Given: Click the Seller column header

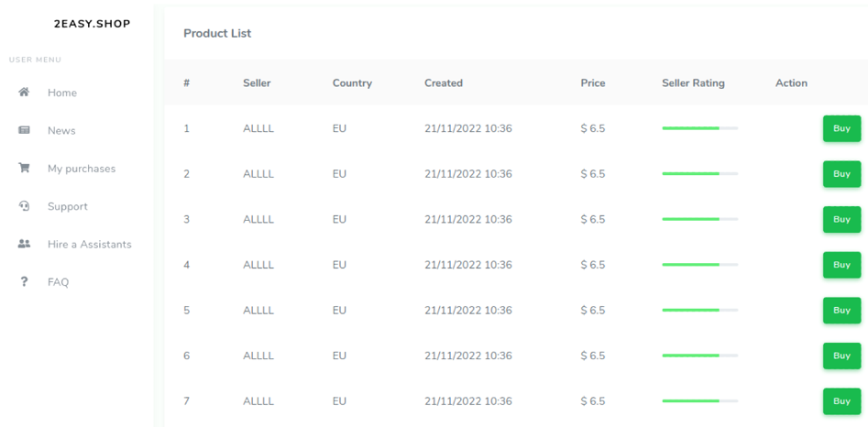Looking at the screenshot, I should (x=257, y=82).
